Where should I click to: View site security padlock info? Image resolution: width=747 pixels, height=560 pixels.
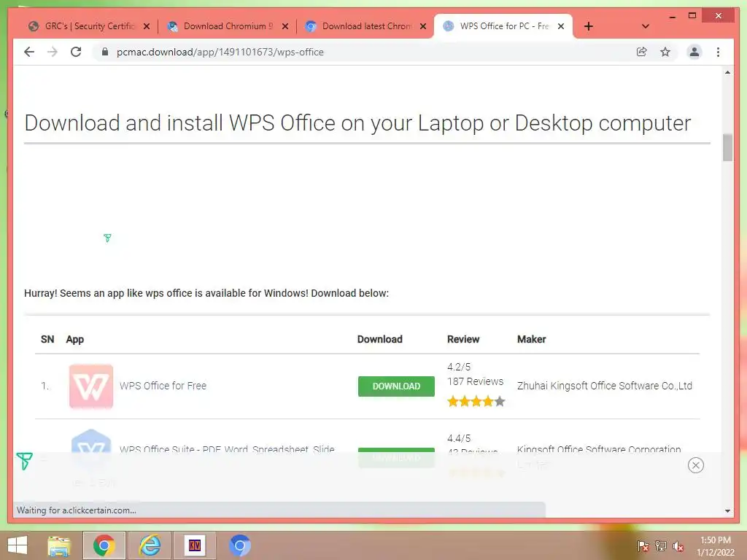[x=105, y=52]
